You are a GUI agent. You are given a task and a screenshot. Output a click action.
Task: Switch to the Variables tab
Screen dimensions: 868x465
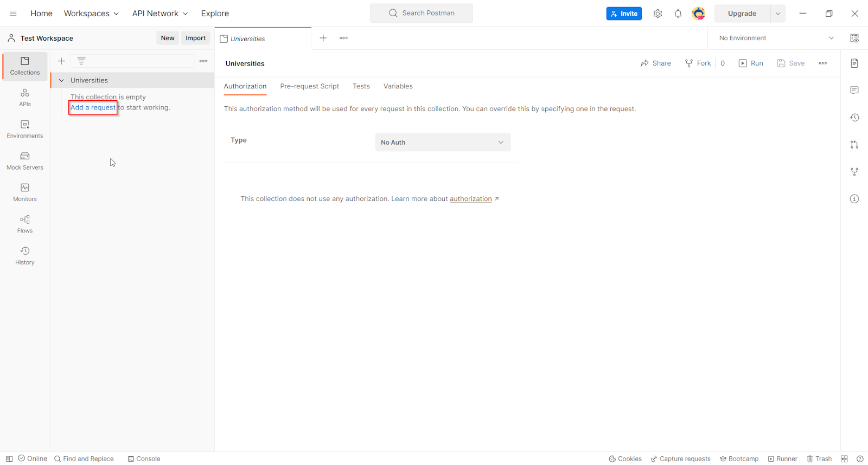click(398, 86)
